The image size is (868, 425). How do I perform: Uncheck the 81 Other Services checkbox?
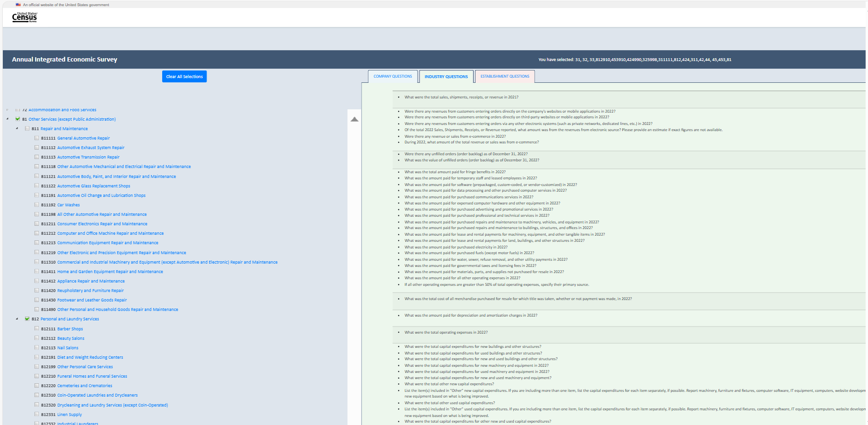[x=18, y=119]
